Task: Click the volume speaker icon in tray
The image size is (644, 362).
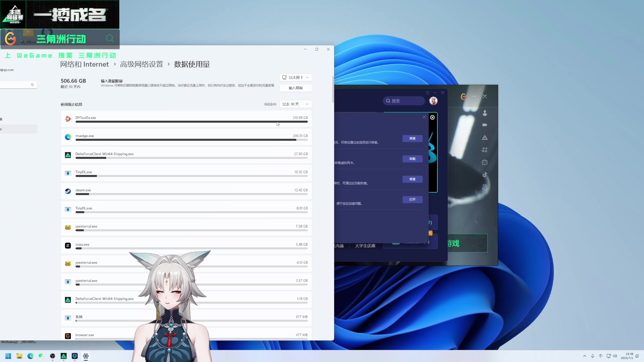Action: pos(615,356)
